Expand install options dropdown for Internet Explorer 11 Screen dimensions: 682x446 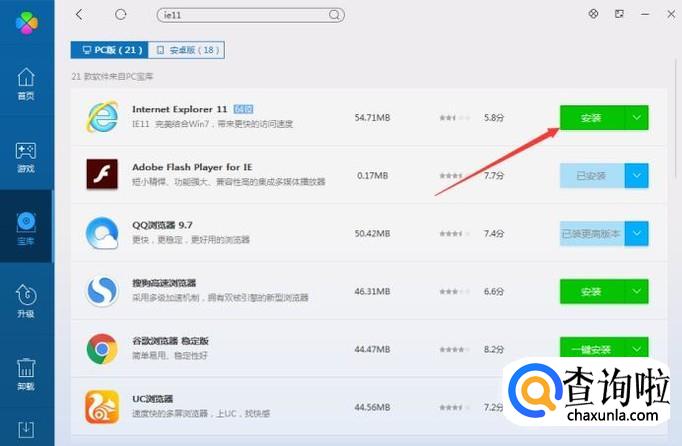(x=636, y=117)
